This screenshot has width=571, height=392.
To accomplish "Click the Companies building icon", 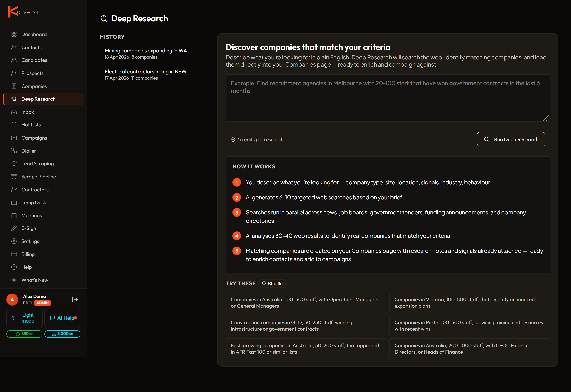I will pos(14,86).
